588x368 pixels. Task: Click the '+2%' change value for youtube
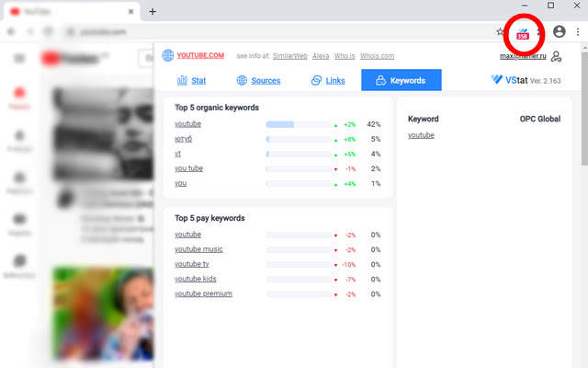[x=349, y=125]
